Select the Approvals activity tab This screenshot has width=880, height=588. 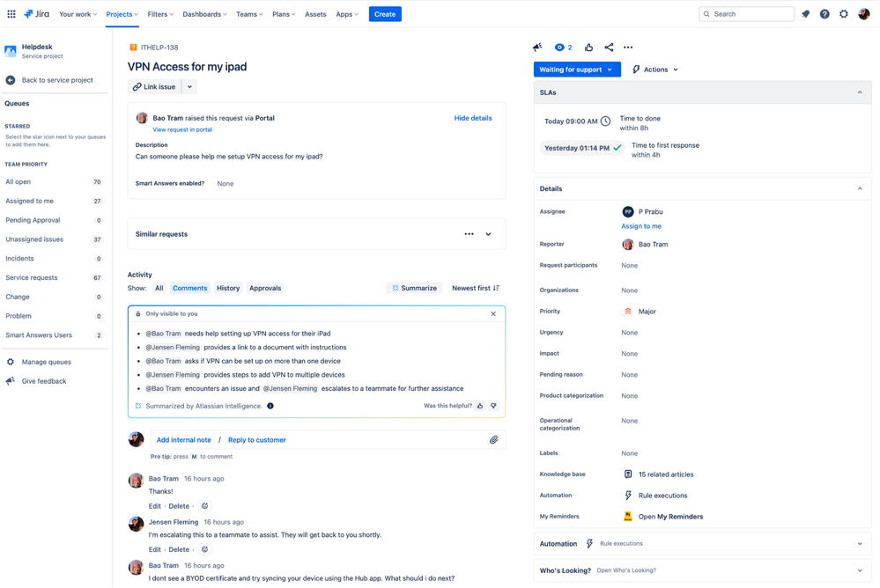265,288
